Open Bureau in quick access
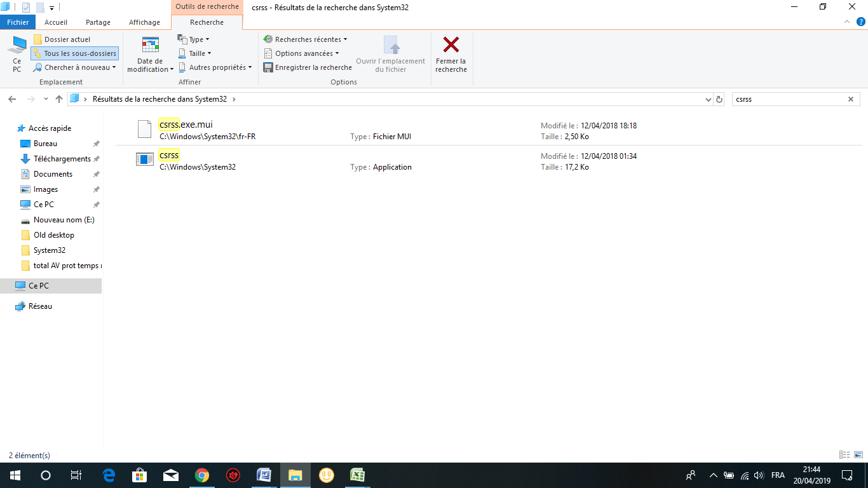 (x=45, y=144)
